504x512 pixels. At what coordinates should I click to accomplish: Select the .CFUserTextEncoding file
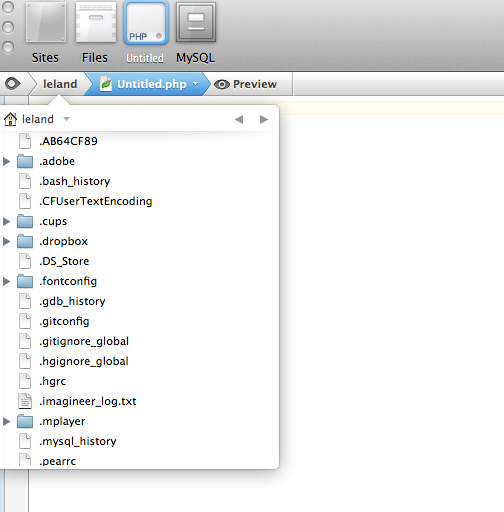139,201
